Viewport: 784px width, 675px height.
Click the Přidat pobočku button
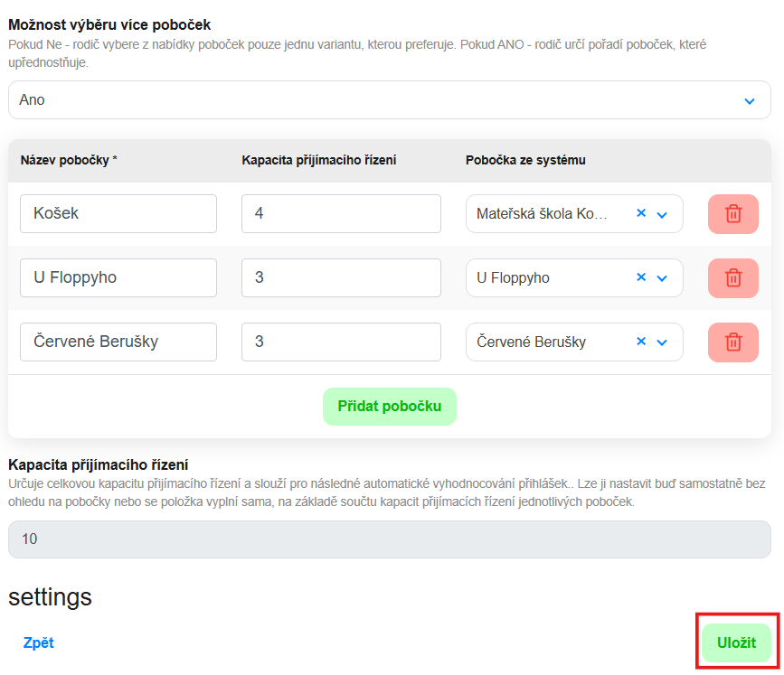[390, 407]
